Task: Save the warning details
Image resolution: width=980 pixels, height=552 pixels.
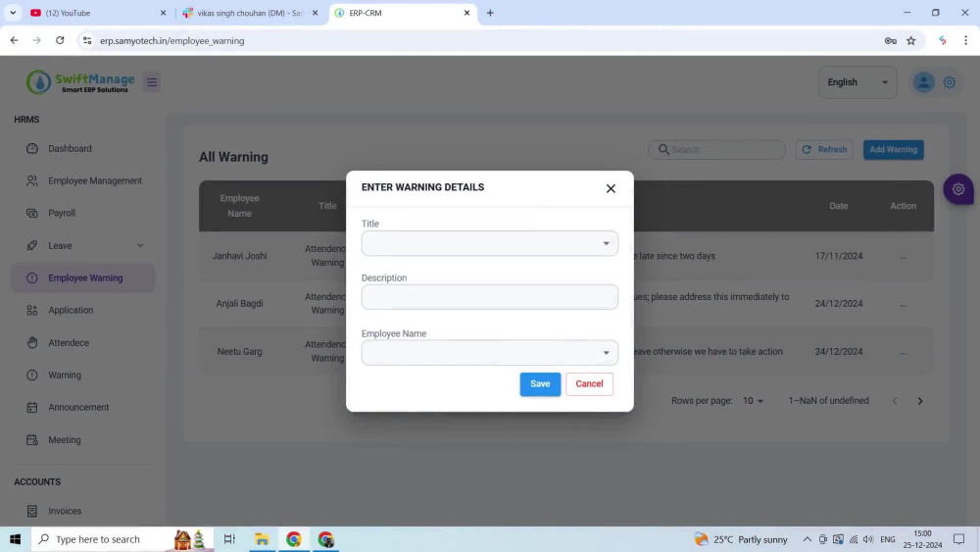Action: pos(540,383)
